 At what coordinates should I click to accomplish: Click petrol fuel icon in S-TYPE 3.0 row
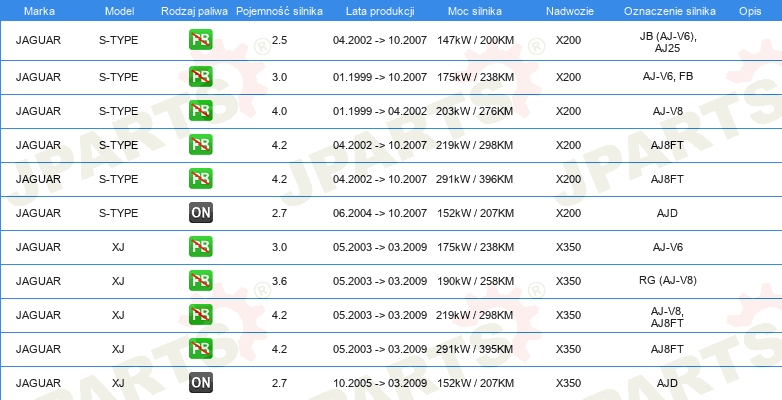(x=201, y=77)
